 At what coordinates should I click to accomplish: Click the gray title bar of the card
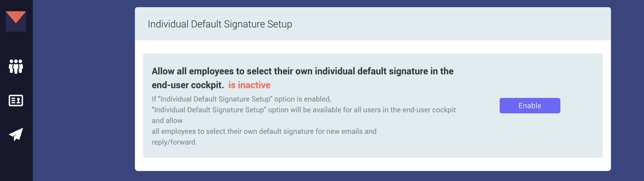pos(373,24)
